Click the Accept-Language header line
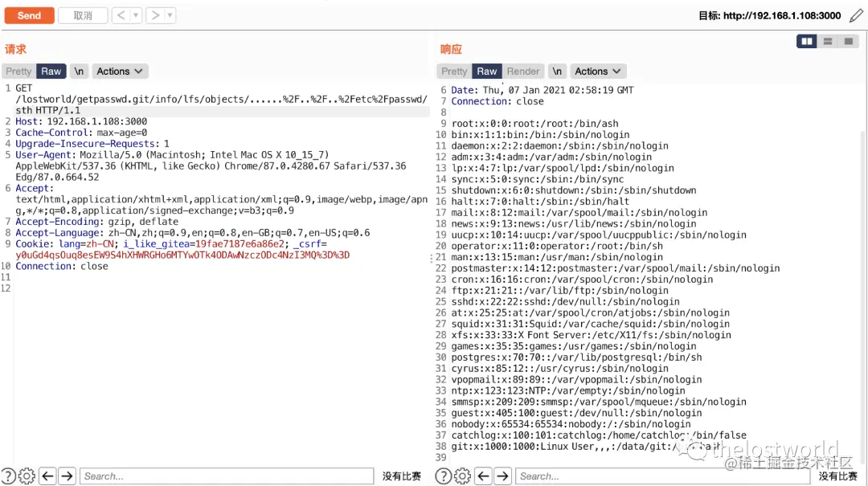 [x=193, y=232]
